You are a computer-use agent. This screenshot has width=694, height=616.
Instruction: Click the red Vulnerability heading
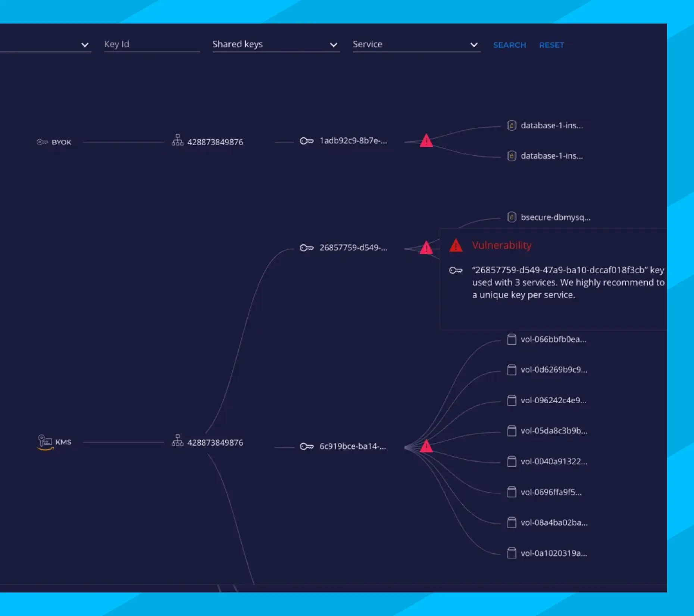(501, 245)
